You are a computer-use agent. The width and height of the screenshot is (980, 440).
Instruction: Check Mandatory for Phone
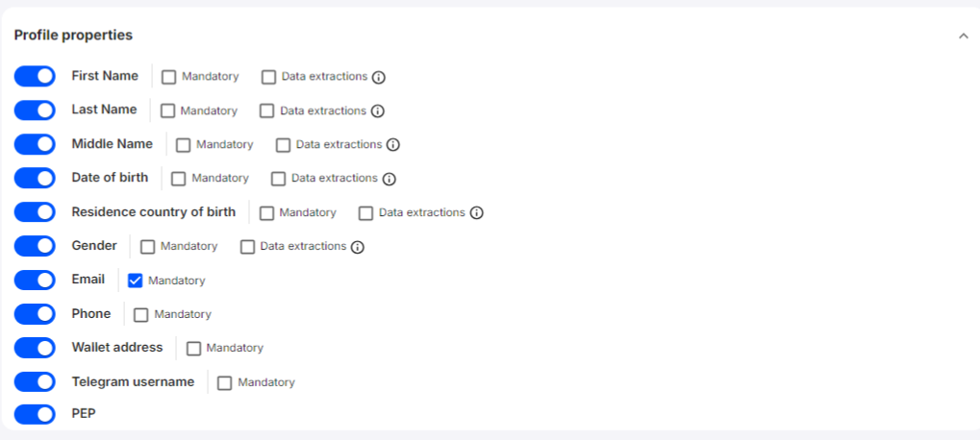(141, 314)
